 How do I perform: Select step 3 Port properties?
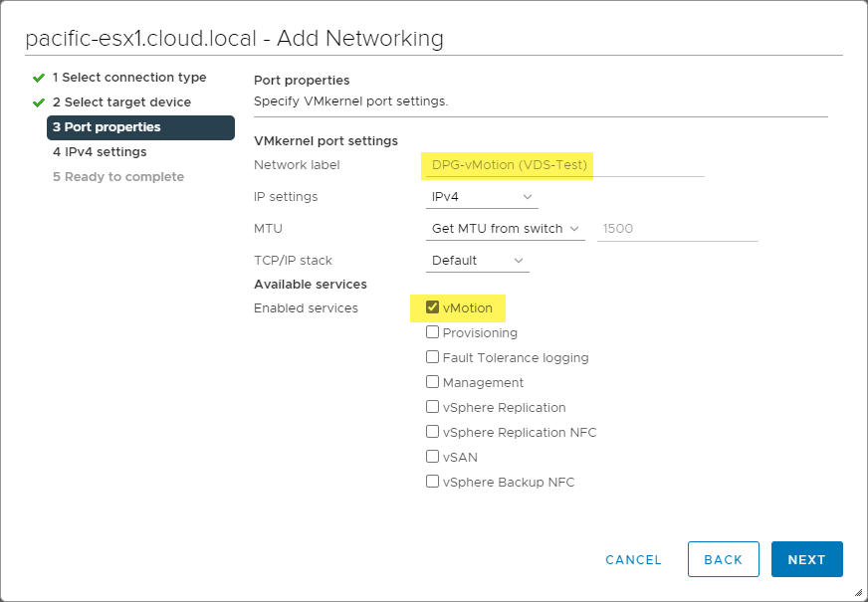point(140,127)
